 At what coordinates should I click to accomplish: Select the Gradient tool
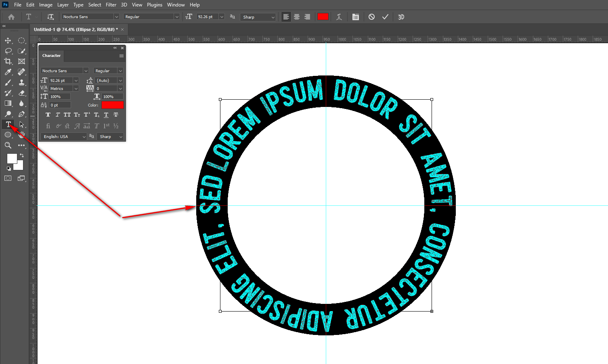tap(8, 103)
